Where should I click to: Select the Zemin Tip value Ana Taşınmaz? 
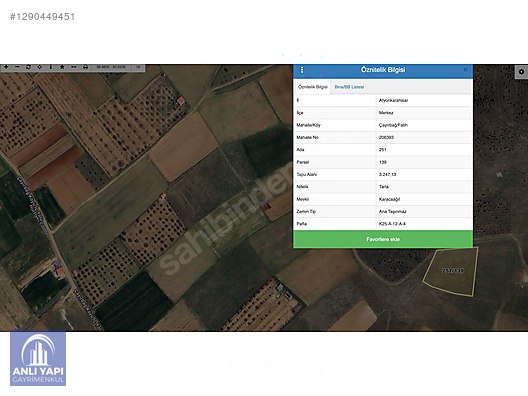pos(392,211)
